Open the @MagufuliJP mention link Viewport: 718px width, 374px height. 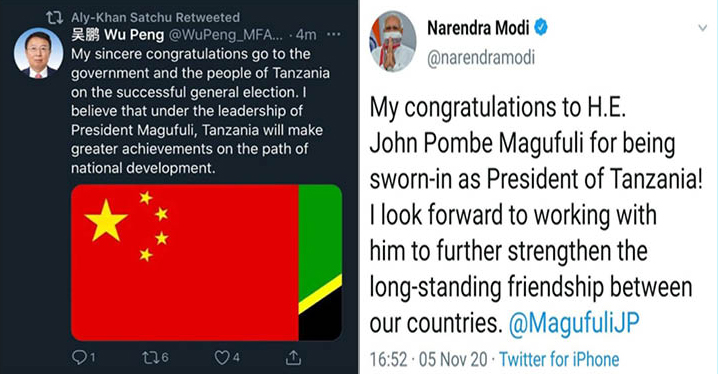(574, 323)
